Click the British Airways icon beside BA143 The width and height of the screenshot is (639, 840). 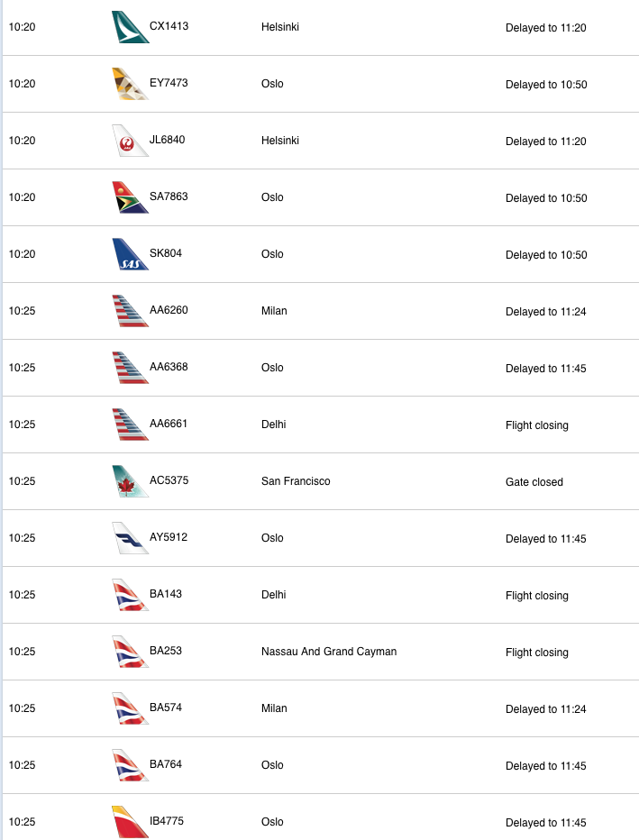[130, 595]
